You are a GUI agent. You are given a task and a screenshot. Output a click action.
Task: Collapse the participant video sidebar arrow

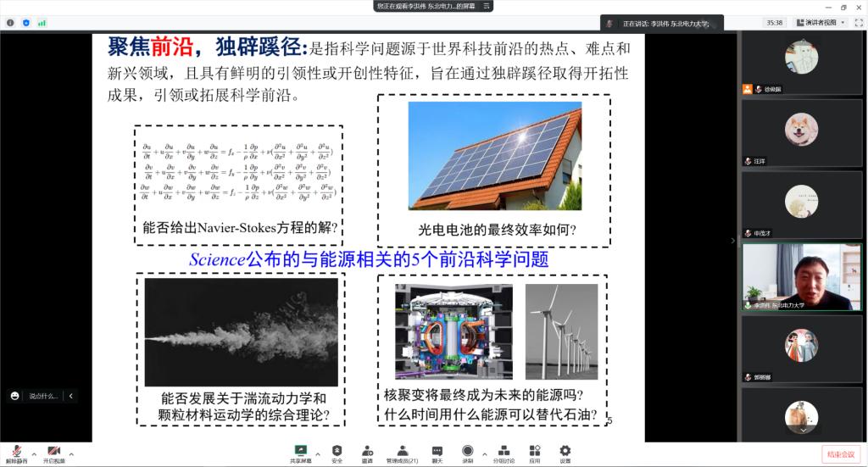pos(733,241)
